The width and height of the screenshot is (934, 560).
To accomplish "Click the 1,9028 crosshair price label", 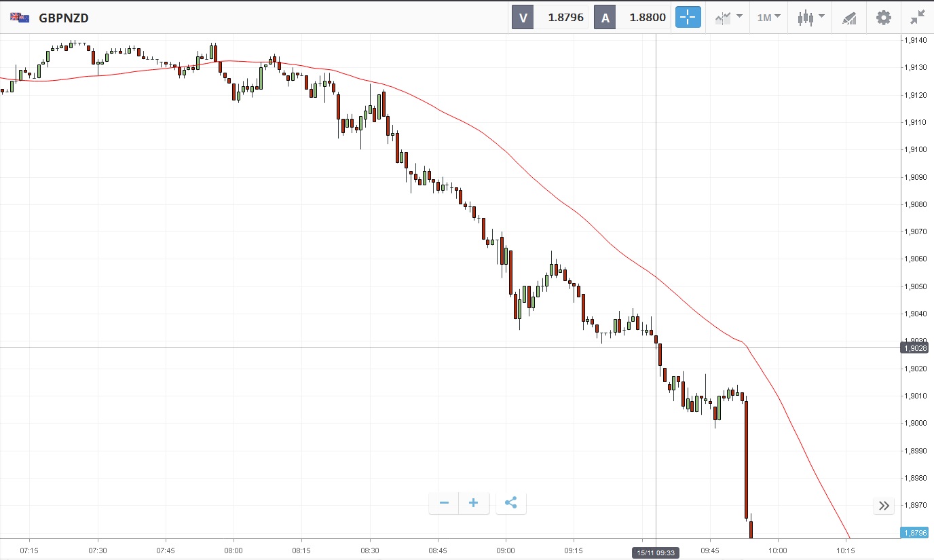I will click(916, 348).
